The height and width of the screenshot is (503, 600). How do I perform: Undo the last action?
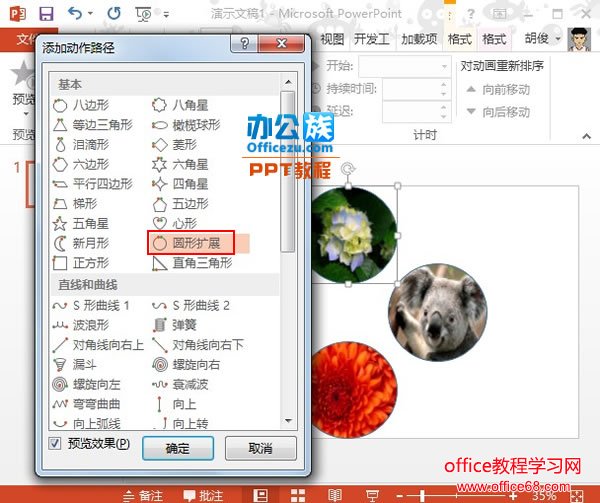point(75,14)
